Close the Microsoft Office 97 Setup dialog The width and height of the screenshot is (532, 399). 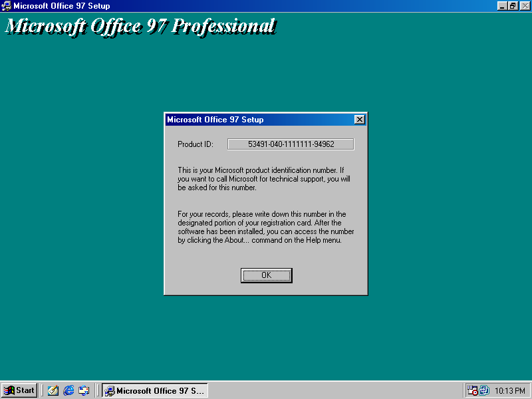[359, 120]
